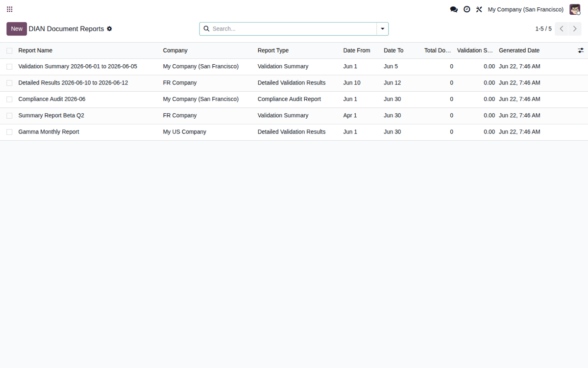Viewport: 588px width, 368px height.
Task: Click the New button
Action: (x=17, y=29)
